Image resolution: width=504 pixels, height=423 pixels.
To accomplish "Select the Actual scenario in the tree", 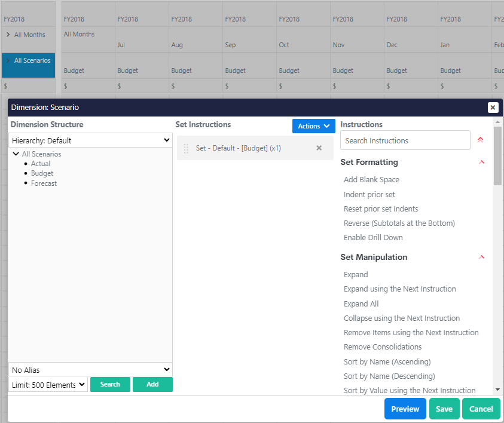I will 41,163.
